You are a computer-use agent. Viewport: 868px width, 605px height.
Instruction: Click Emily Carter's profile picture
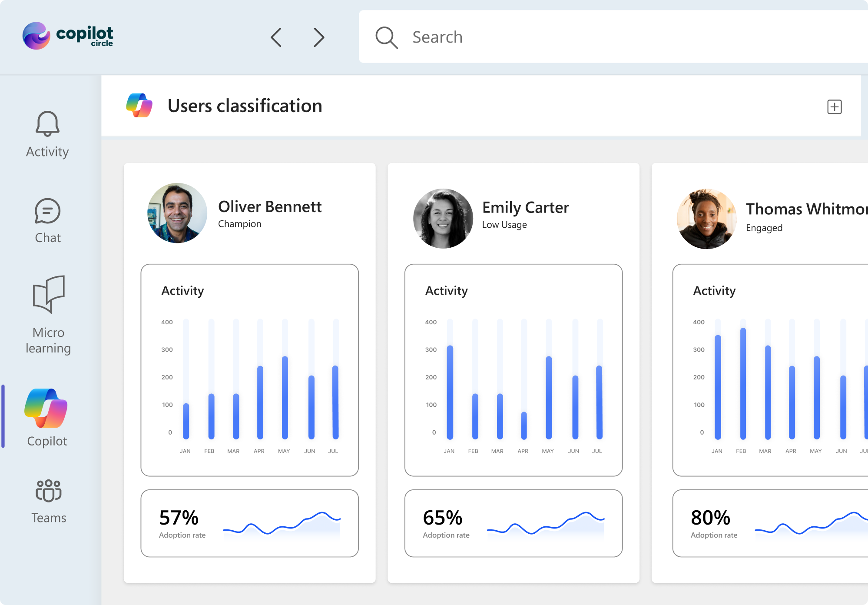click(x=443, y=219)
